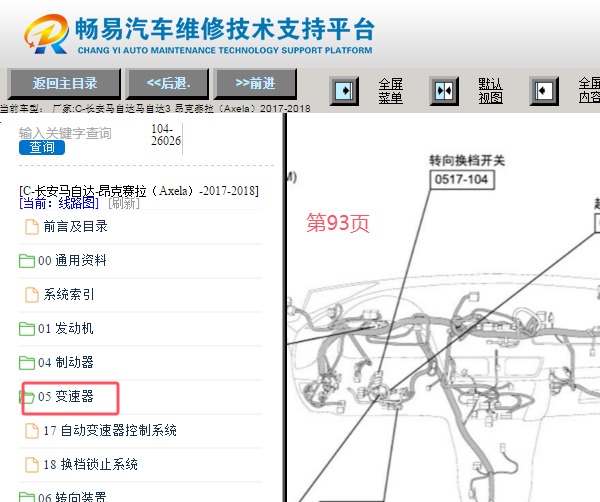Click the vehicle title C-长安马自达-昂克赛拉 heading

[x=139, y=191]
